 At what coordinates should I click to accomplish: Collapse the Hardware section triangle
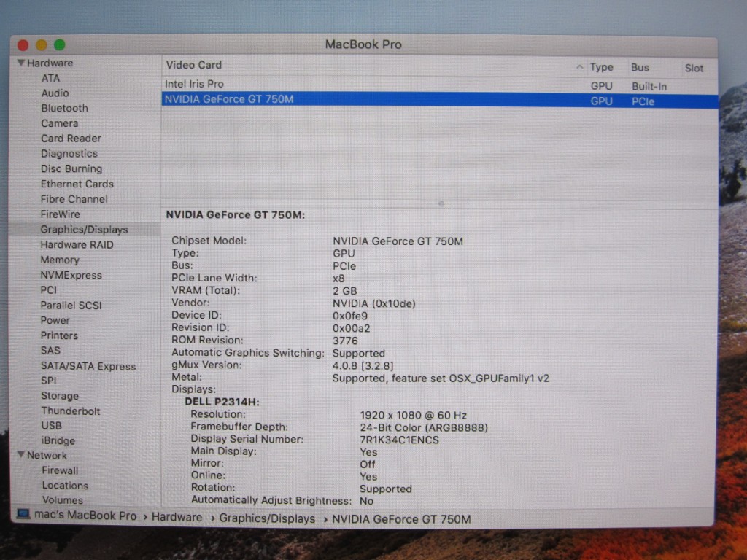[21, 63]
